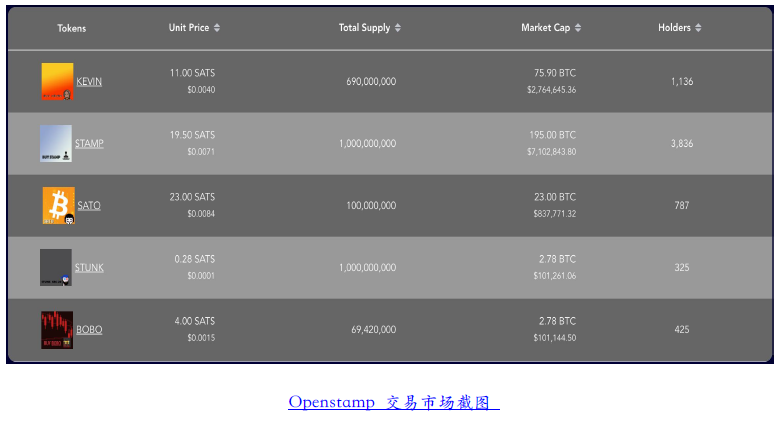This screenshot has width=778, height=427.
Task: Open the SATO token link
Action: [x=89, y=206]
